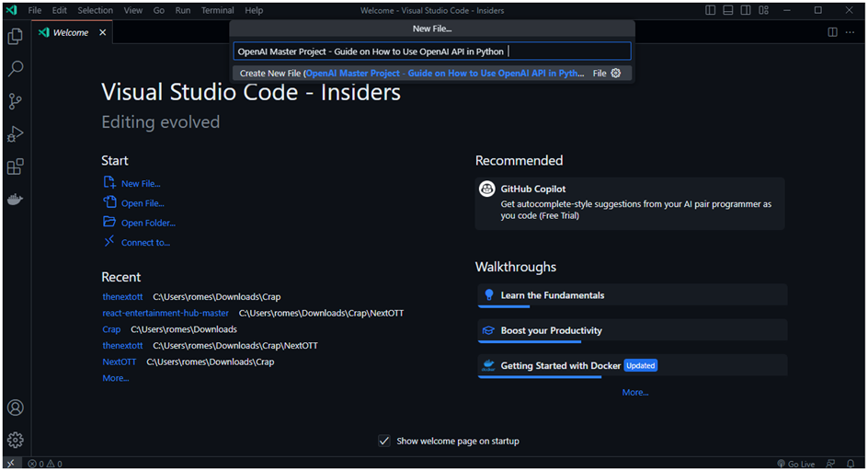
Task: Open errors and warnings status indicator
Action: click(x=45, y=464)
